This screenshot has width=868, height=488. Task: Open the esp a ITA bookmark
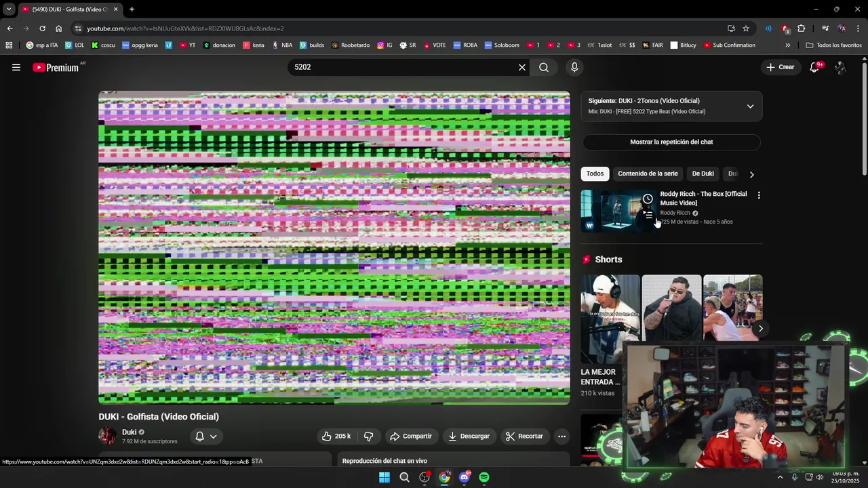pos(42,45)
